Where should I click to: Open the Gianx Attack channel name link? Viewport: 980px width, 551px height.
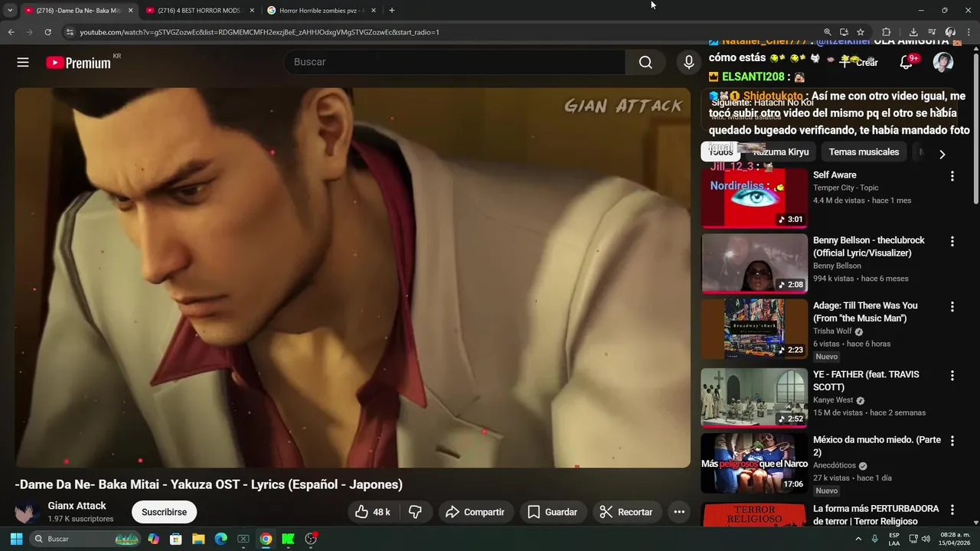pyautogui.click(x=77, y=506)
